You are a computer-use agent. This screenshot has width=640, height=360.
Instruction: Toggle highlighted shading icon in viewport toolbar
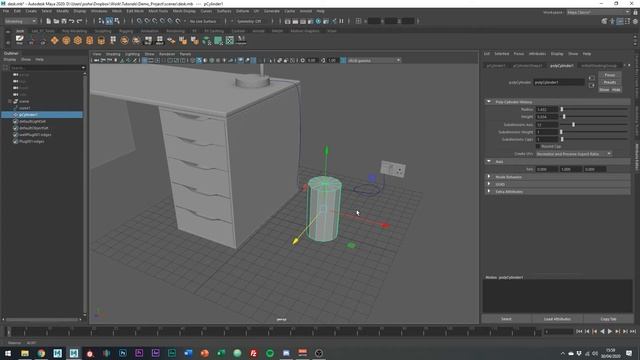199,60
